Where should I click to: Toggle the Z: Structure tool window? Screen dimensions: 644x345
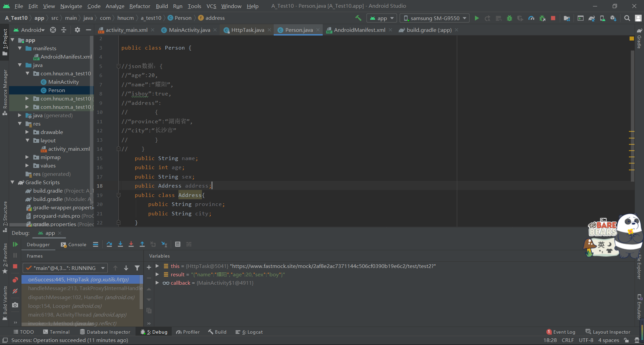coord(5,216)
